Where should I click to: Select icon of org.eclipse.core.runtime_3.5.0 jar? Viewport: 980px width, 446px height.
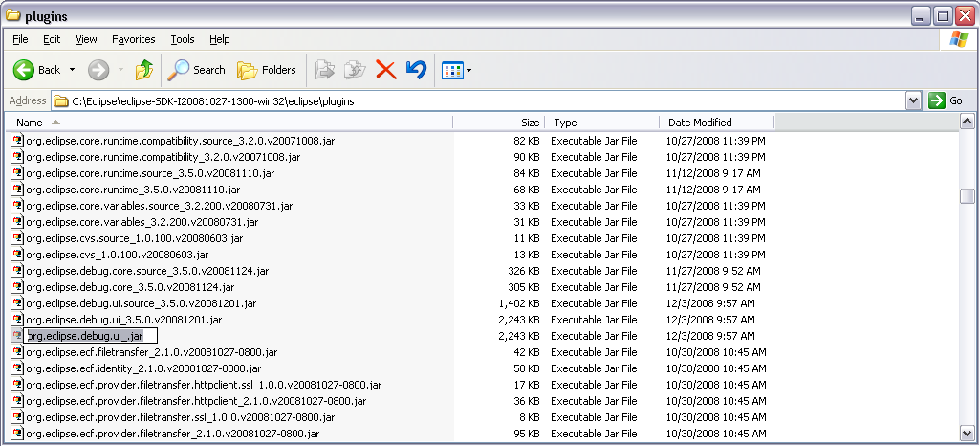pyautogui.click(x=17, y=190)
